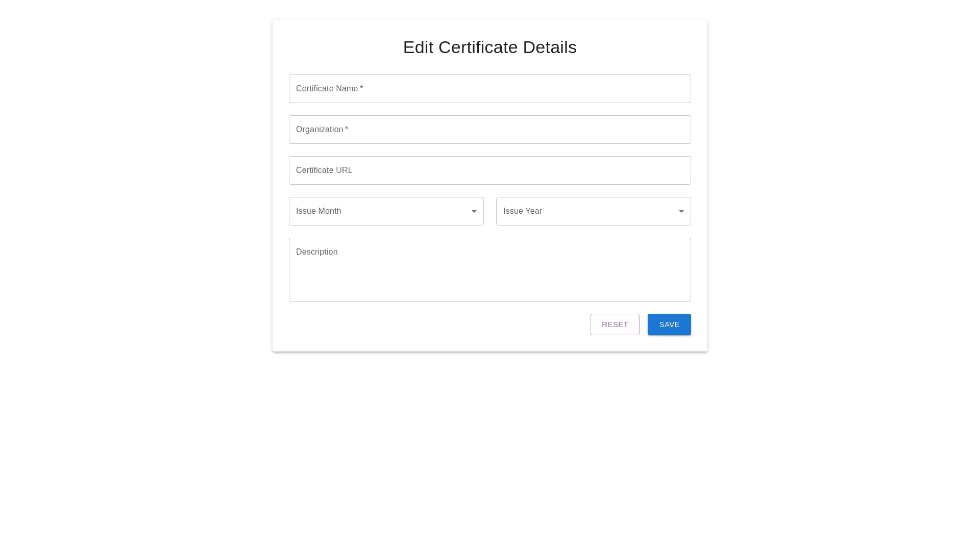Focus the Organization text field
The height and width of the screenshot is (551, 980).
pos(510,130)
